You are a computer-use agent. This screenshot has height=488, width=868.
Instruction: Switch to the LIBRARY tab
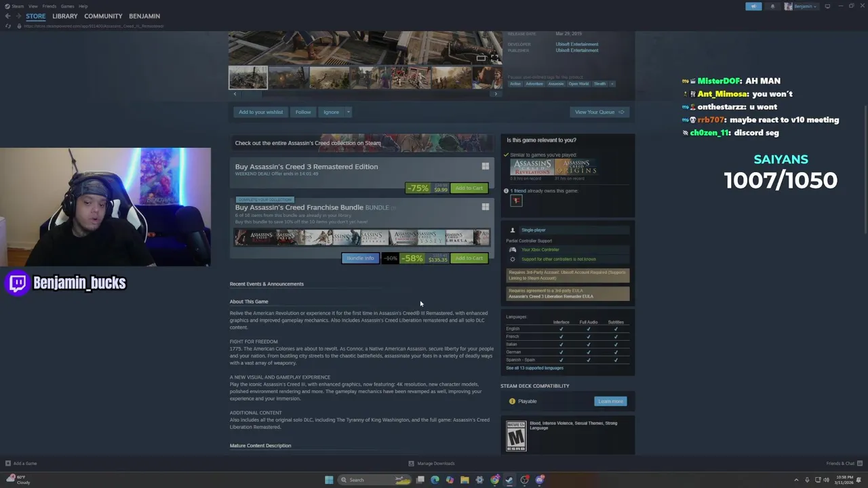65,16
